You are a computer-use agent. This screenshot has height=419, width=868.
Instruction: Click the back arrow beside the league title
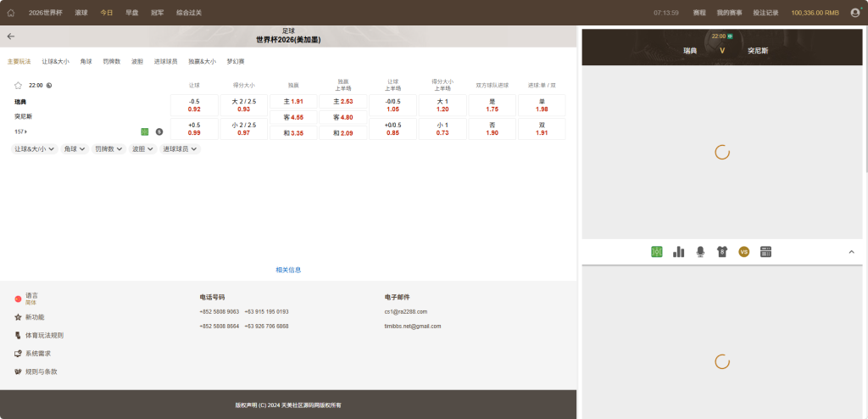11,36
